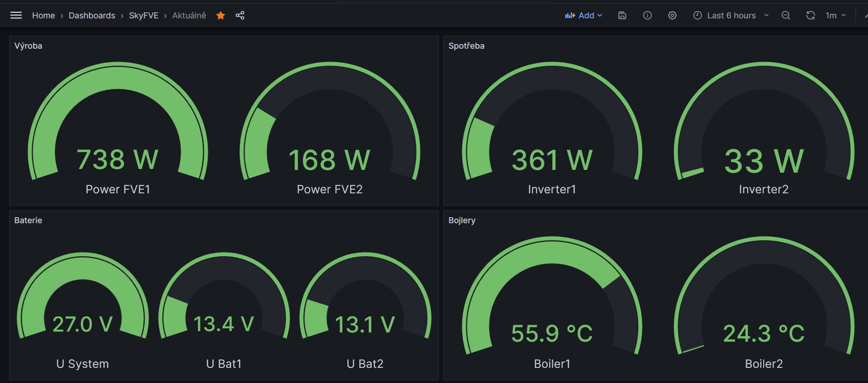Navigate to Dashboards breadcrumb
This screenshot has width=868, height=383.
[92, 16]
